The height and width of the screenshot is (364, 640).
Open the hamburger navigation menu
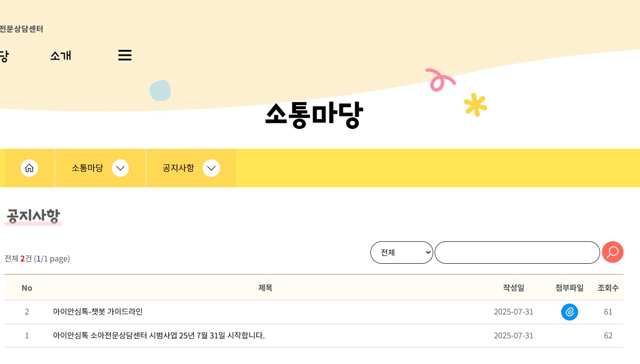(x=125, y=55)
